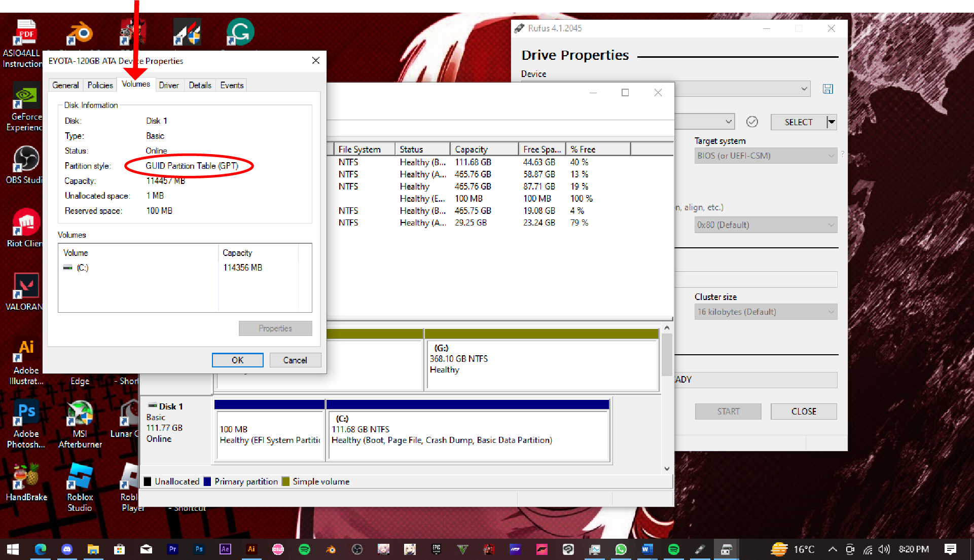Viewport: 974px width, 560px height.
Task: Click the SELECT button in Rufus
Action: (799, 122)
